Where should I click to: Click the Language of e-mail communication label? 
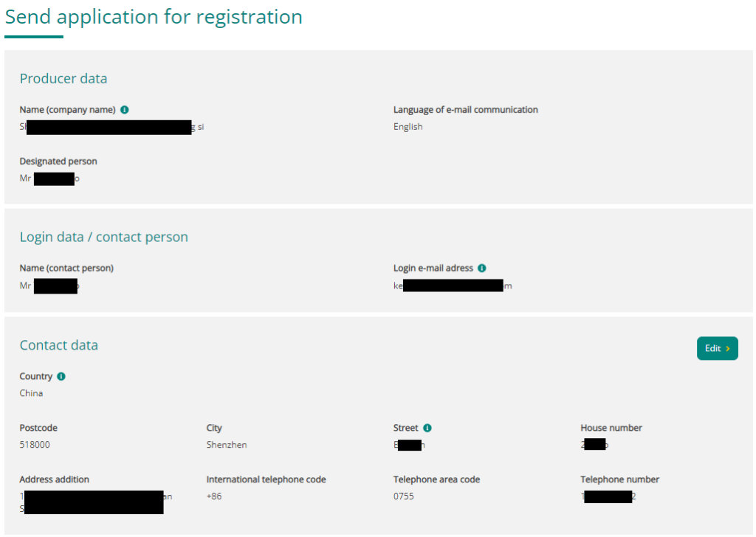(466, 110)
